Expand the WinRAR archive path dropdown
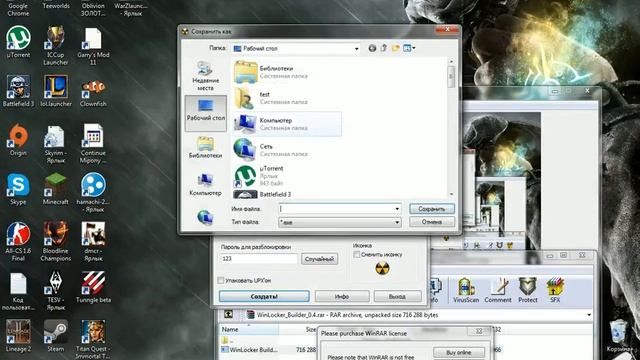 [x=589, y=315]
